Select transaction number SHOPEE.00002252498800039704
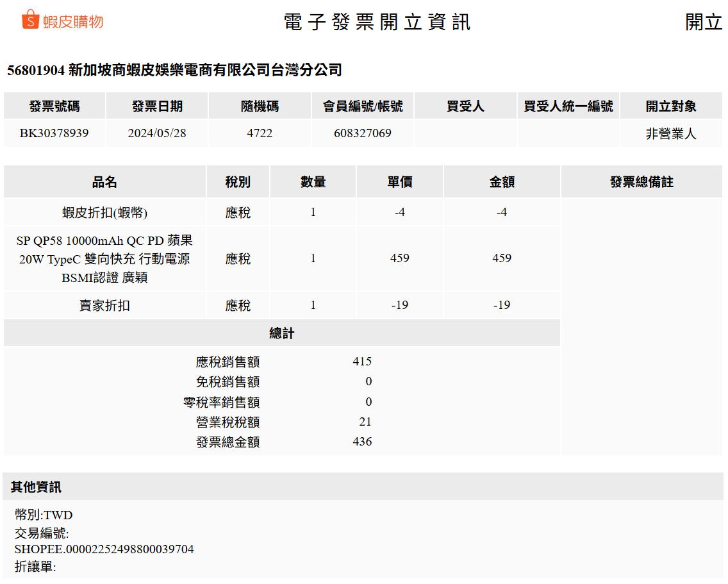 (104, 549)
